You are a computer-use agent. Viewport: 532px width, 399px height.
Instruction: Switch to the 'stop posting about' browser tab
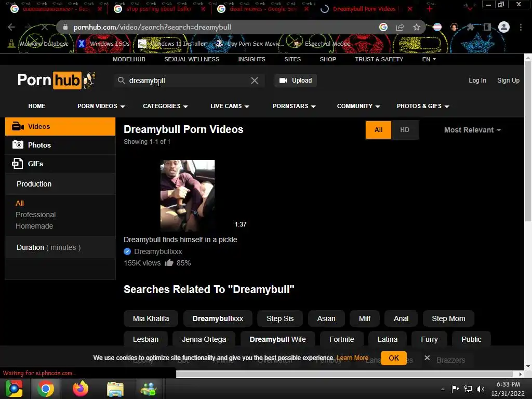click(159, 9)
